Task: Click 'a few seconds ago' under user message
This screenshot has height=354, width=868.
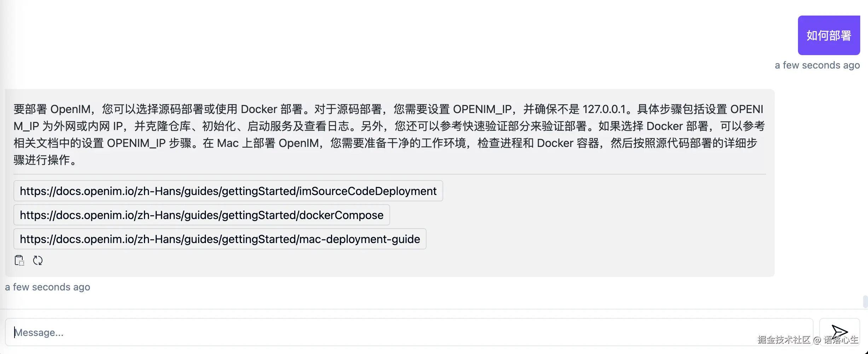Action: [817, 65]
